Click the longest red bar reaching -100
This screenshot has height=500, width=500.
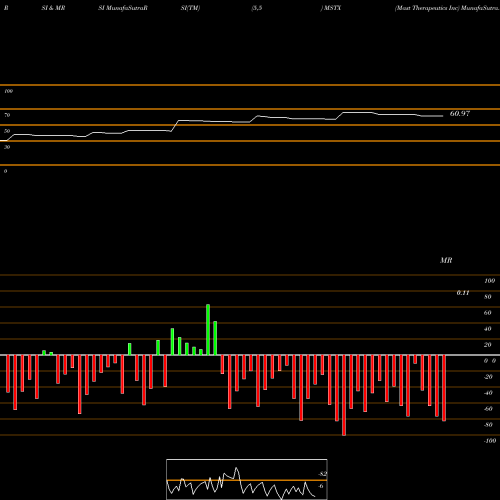344,395
